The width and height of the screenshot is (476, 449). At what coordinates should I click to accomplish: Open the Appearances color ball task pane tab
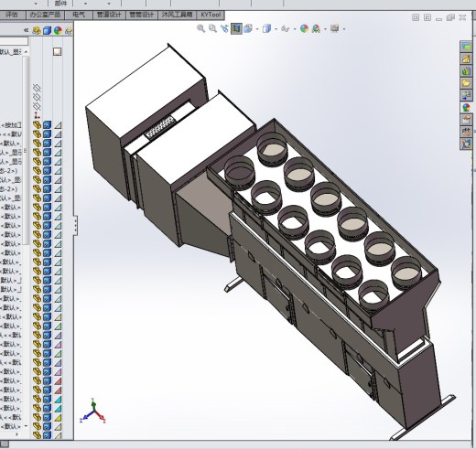click(x=466, y=107)
